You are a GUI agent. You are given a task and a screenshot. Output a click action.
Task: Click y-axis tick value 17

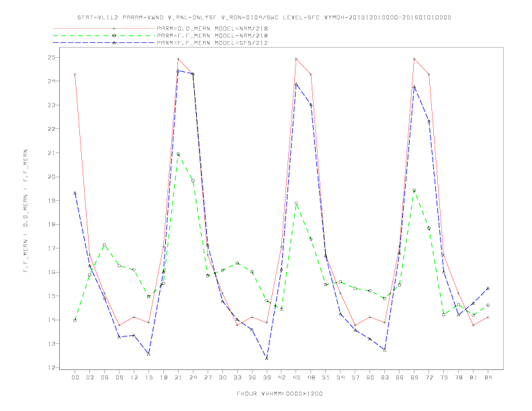click(51, 248)
